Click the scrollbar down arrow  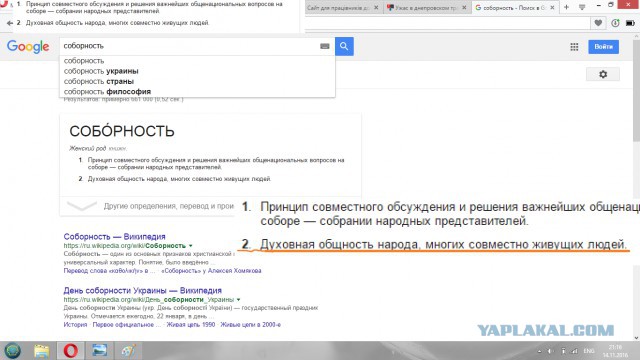(636, 338)
